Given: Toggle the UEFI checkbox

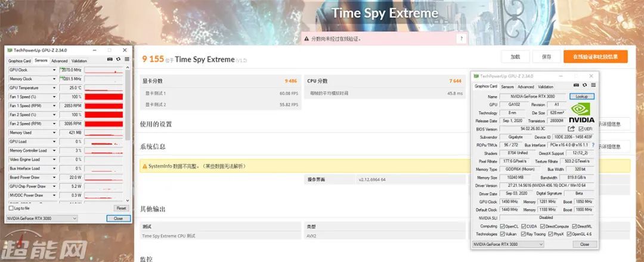Looking at the screenshot, I should (581, 129).
